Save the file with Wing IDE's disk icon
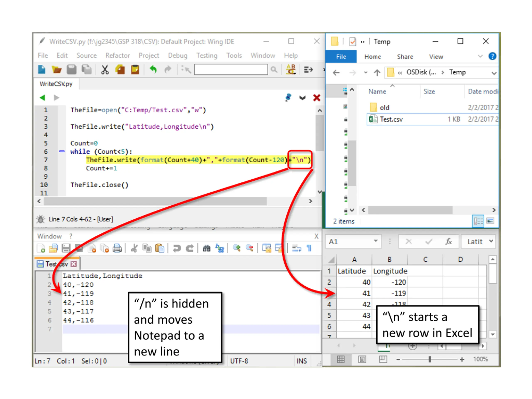Image resolution: width=532 pixels, height=399 pixels. [71, 69]
